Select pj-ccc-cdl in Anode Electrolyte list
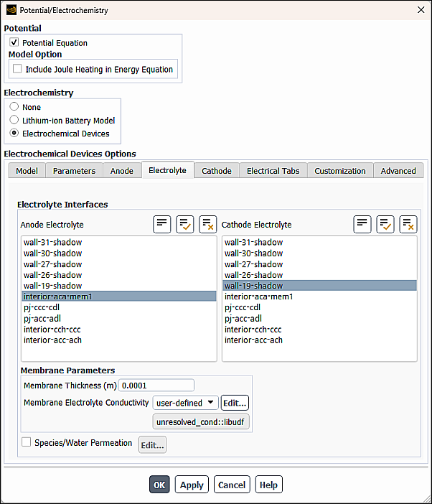The image size is (432, 504). 119,307
